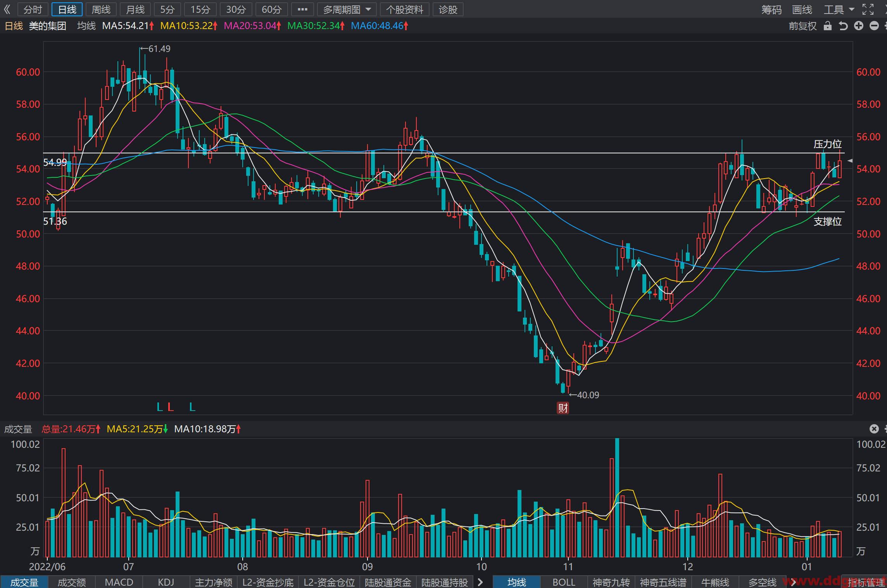887x588 pixels.
Task: Open the 财 financial report marker
Action: click(x=563, y=408)
